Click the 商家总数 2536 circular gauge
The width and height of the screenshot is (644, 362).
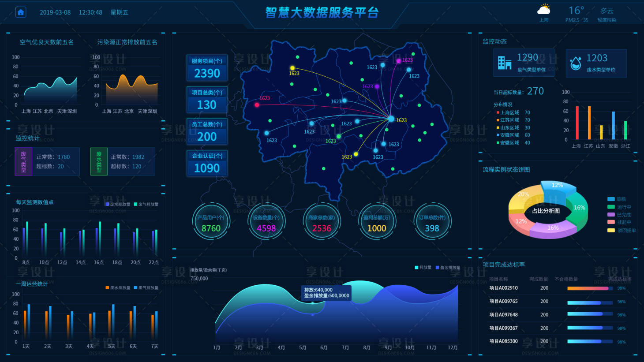[322, 222]
